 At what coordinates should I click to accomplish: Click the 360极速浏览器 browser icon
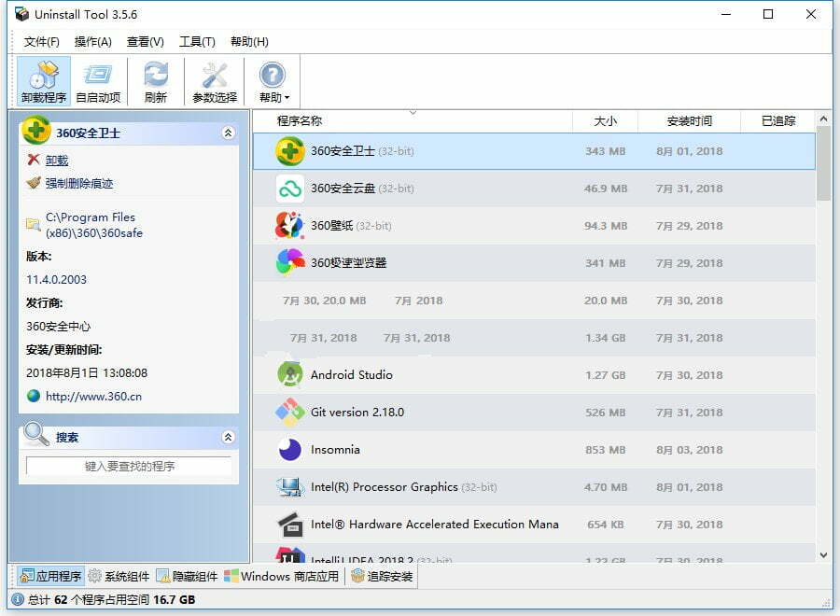click(289, 262)
